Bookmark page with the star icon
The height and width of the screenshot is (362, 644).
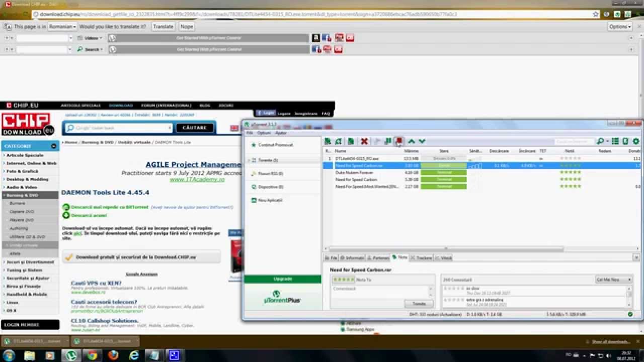595,15
